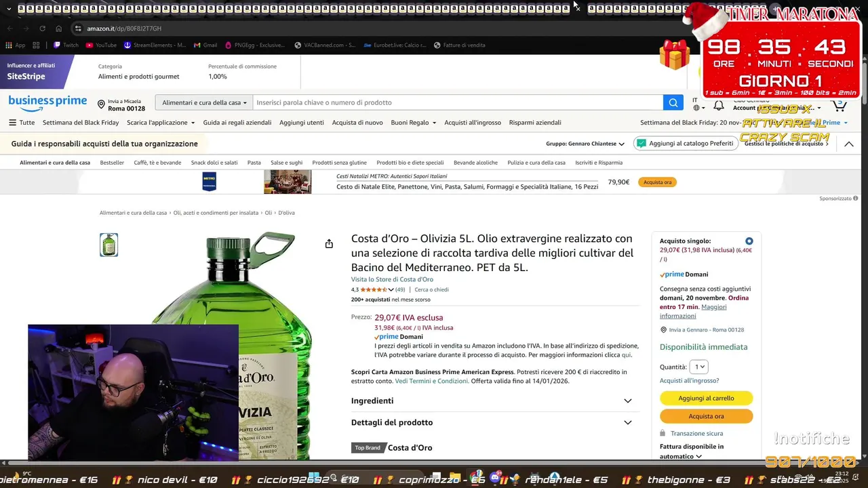The image size is (868, 488).
Task: Open the PNGEgg bookmark
Action: click(x=254, y=45)
